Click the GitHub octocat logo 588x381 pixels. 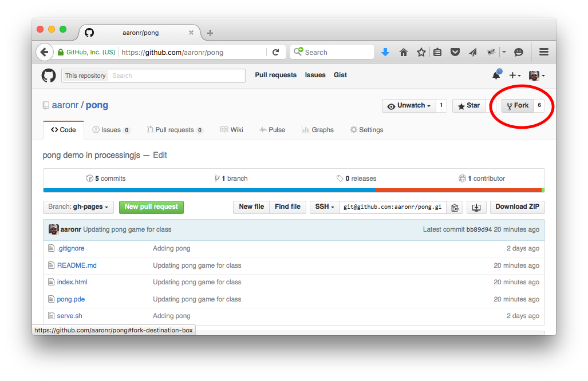49,76
